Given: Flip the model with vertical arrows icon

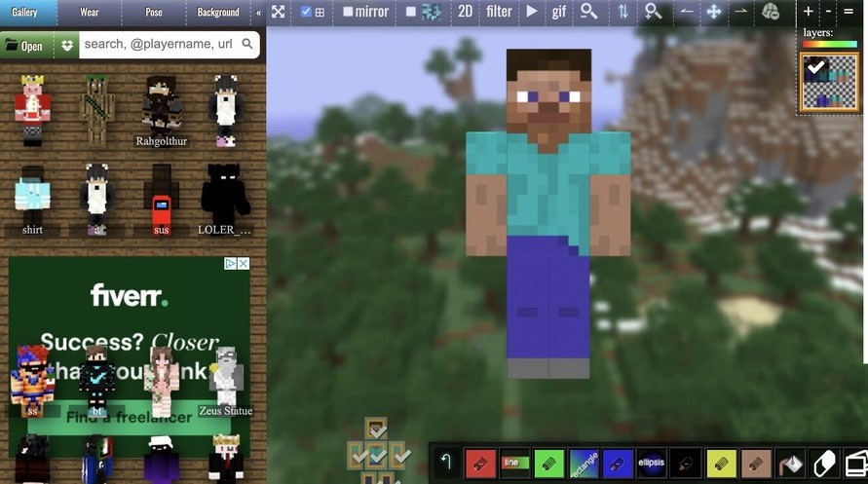Looking at the screenshot, I should click(623, 12).
